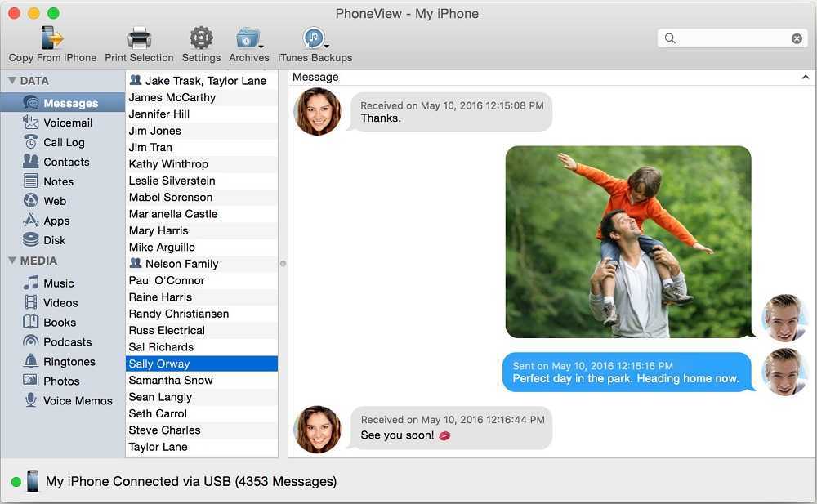Viewport: 817px width, 504px height.
Task: Select Call Log in the sidebar
Action: point(64,142)
